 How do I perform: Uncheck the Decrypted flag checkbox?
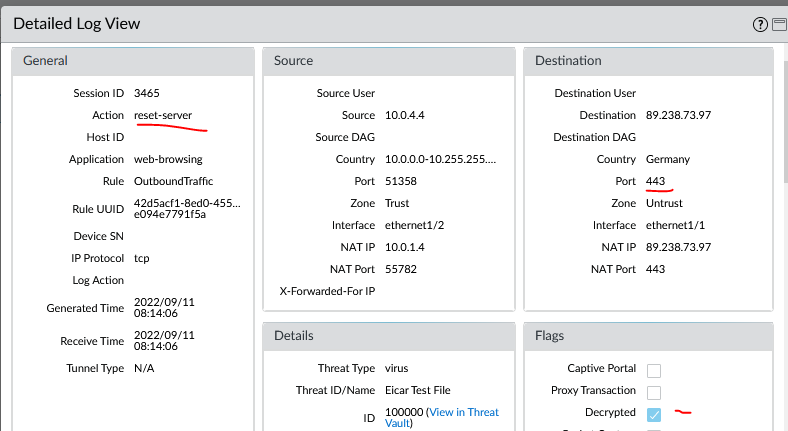coord(654,413)
